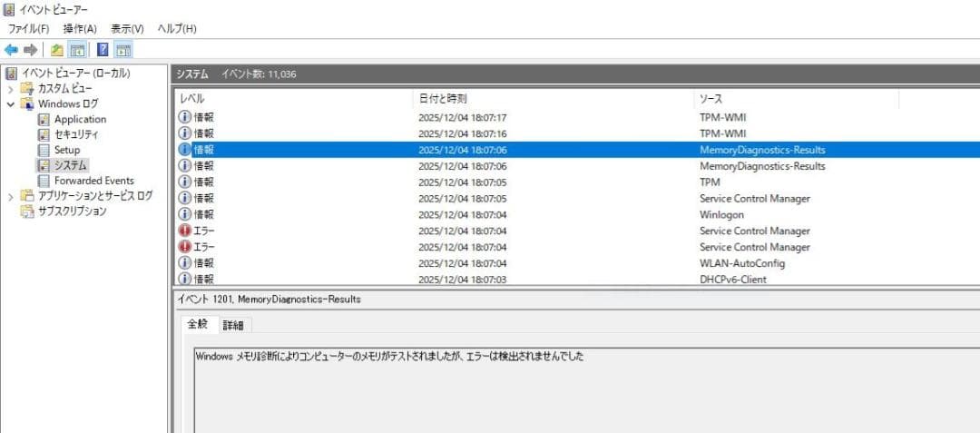The height and width of the screenshot is (433, 980).
Task: Select Service Control Manager 情報 row at 18:07:05
Action: pyautogui.click(x=575, y=198)
